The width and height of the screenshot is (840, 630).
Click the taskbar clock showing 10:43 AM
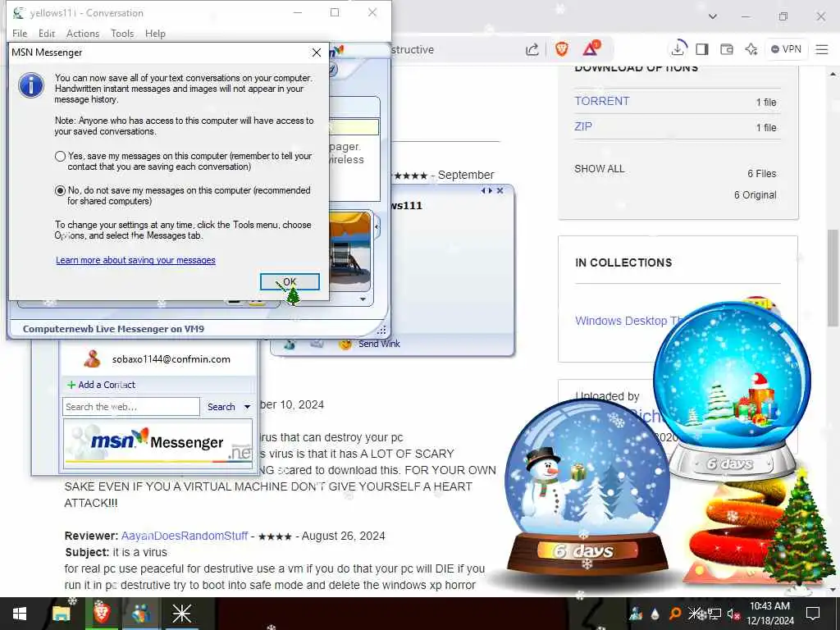coord(770,614)
